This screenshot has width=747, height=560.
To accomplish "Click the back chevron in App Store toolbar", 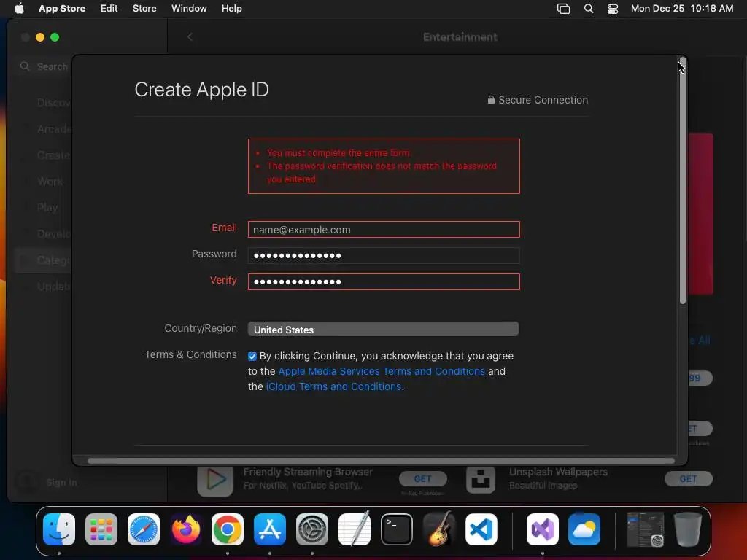I will 190,36.
